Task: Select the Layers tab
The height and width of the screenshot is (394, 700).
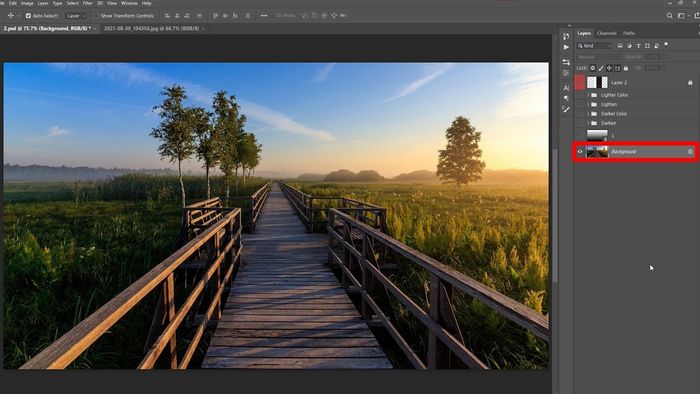Action: click(x=584, y=33)
